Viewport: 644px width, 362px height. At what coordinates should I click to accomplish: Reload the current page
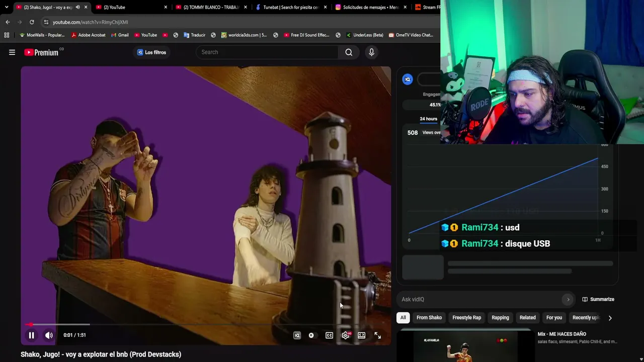(32, 22)
